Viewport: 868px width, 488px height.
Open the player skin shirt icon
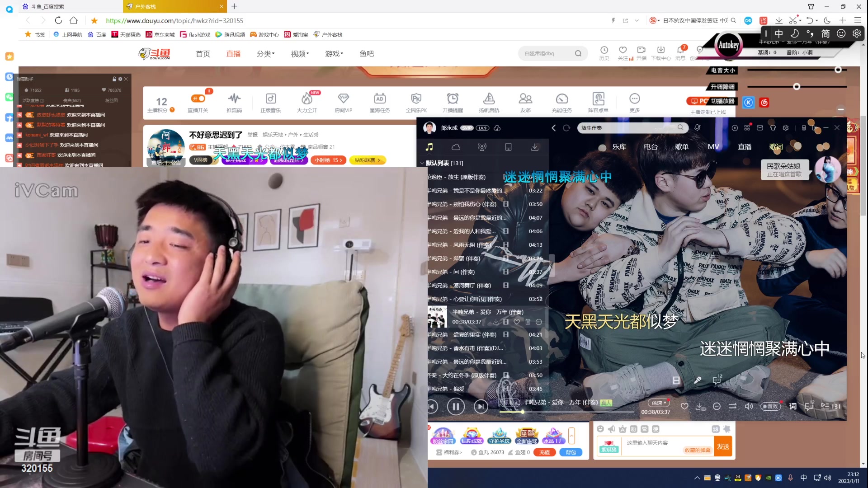click(x=773, y=128)
